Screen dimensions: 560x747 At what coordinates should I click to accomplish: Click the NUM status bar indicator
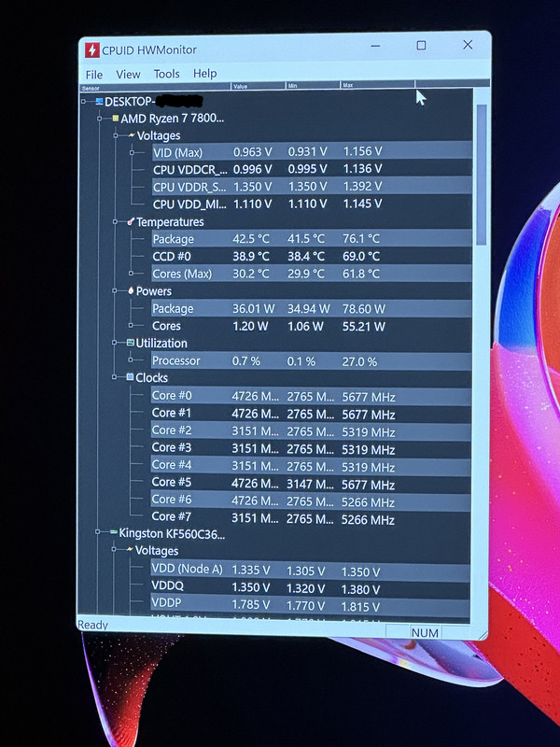click(425, 633)
